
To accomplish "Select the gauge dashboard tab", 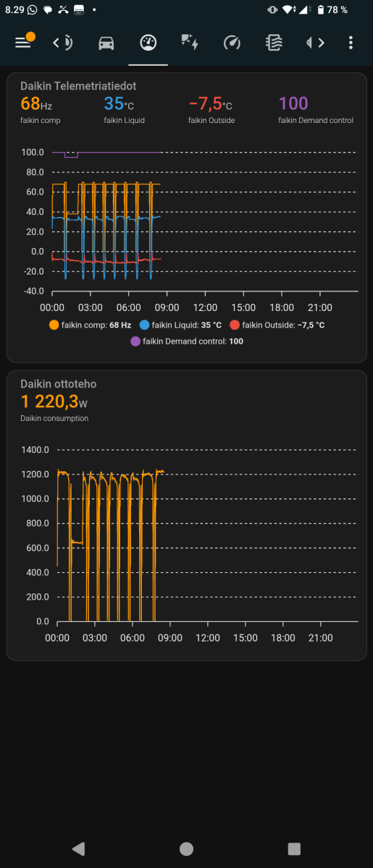I will coord(148,43).
